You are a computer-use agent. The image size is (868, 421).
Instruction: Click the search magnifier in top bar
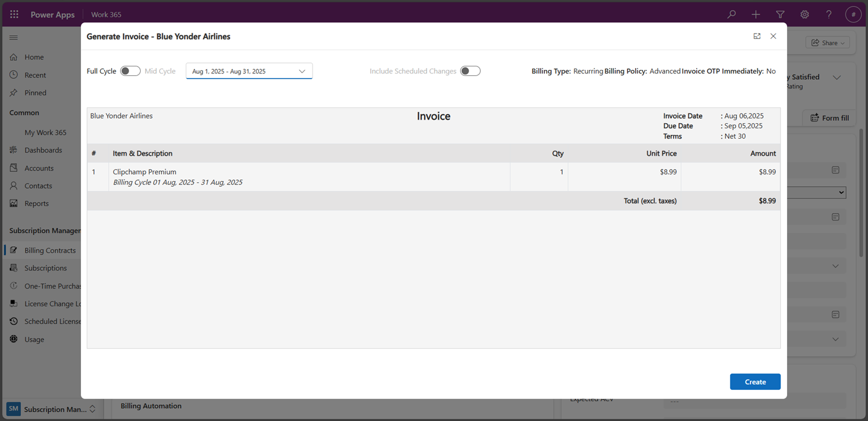click(732, 14)
